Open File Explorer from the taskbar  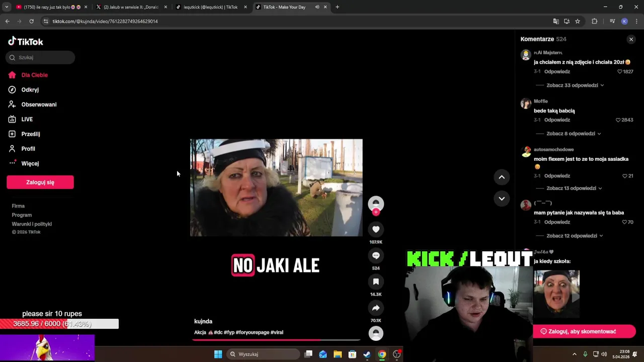click(x=338, y=354)
